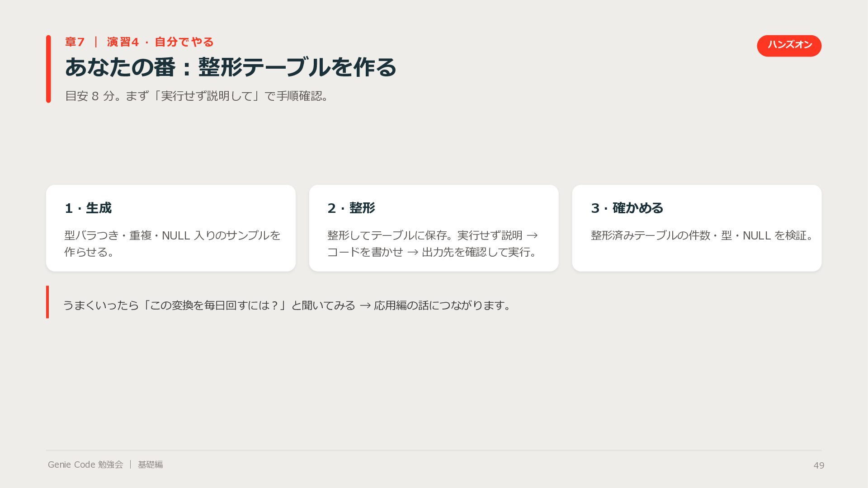
Task: Select the 整形 card description text
Action: pos(433,244)
